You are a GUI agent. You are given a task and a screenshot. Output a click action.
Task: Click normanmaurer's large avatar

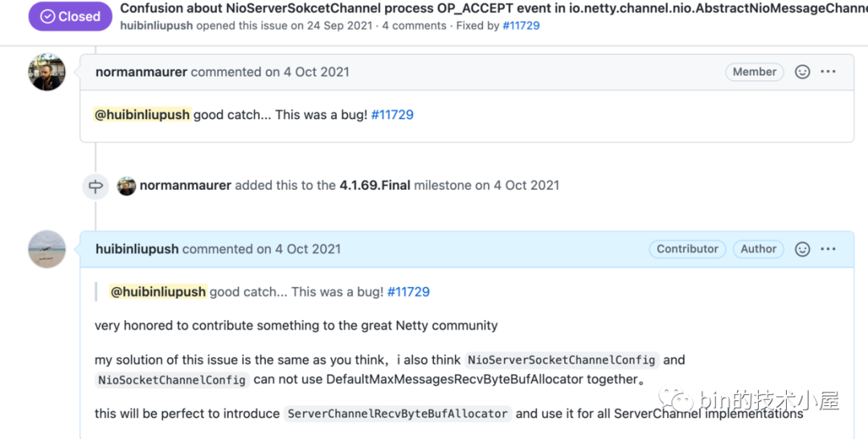(47, 72)
